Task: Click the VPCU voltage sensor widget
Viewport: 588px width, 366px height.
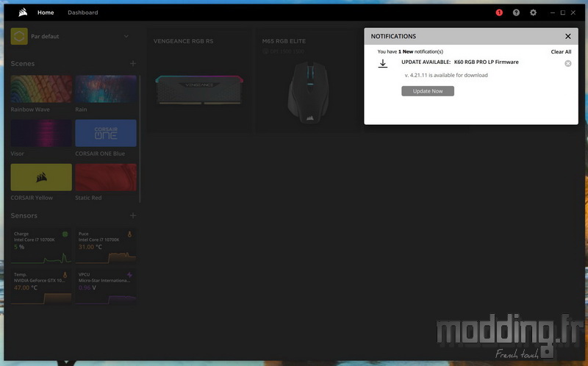Action: click(106, 287)
